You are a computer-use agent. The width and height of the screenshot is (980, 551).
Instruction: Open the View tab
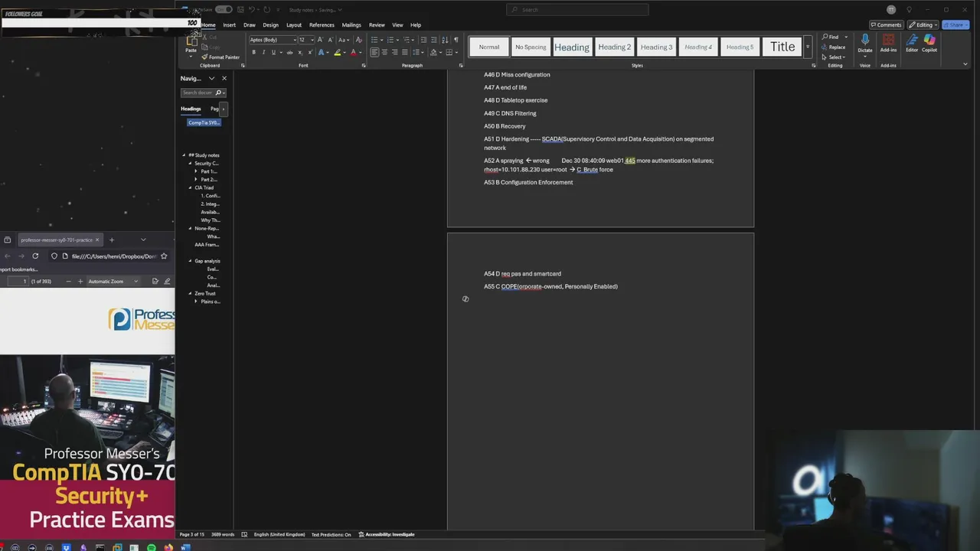[x=397, y=24]
